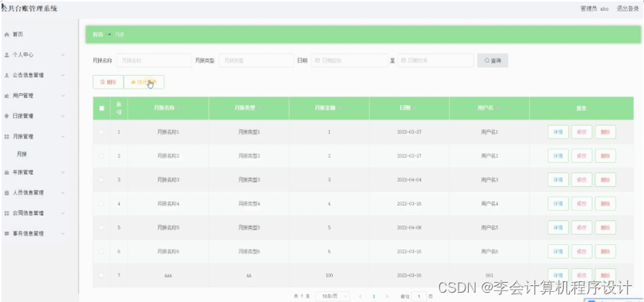The image size is (644, 302).
Task: Sort table by 日期 column arrows
Action: (415, 108)
